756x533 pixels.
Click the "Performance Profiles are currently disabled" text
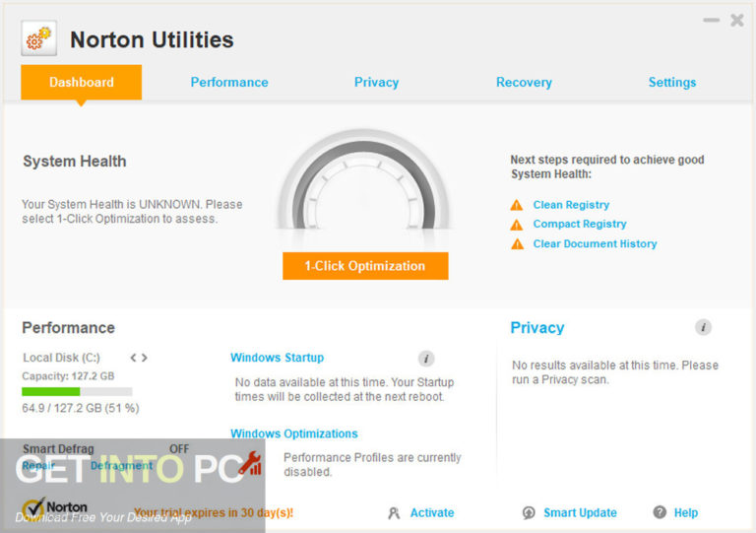point(372,464)
